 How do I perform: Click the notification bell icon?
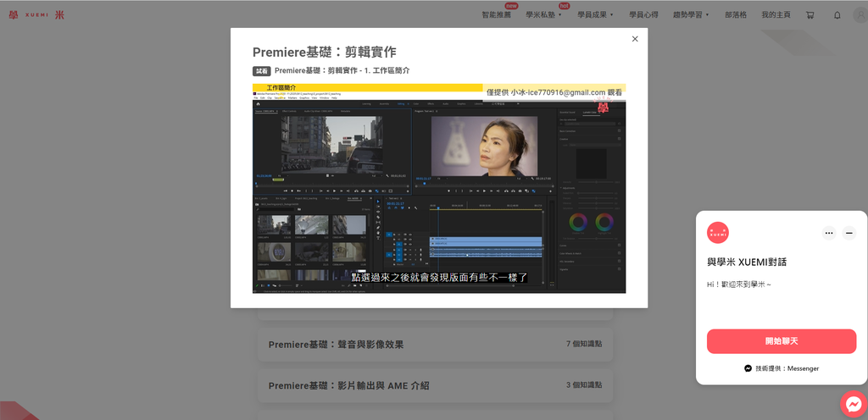[x=837, y=15]
